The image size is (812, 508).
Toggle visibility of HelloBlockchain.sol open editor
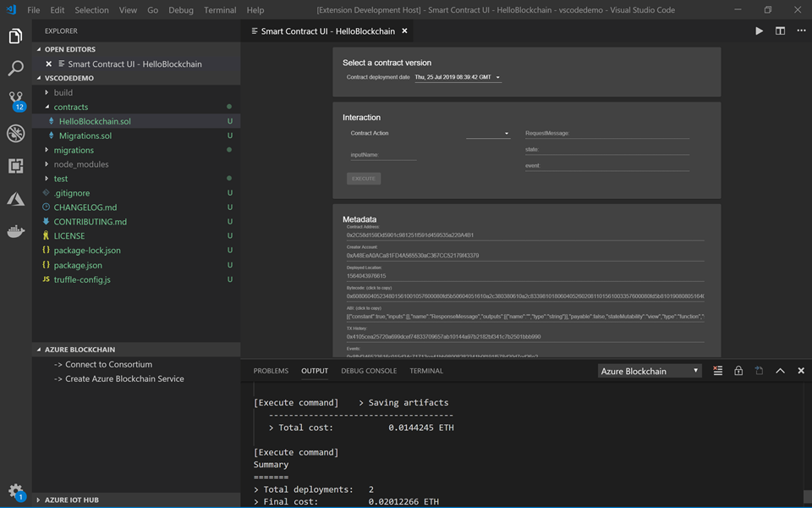(50, 63)
